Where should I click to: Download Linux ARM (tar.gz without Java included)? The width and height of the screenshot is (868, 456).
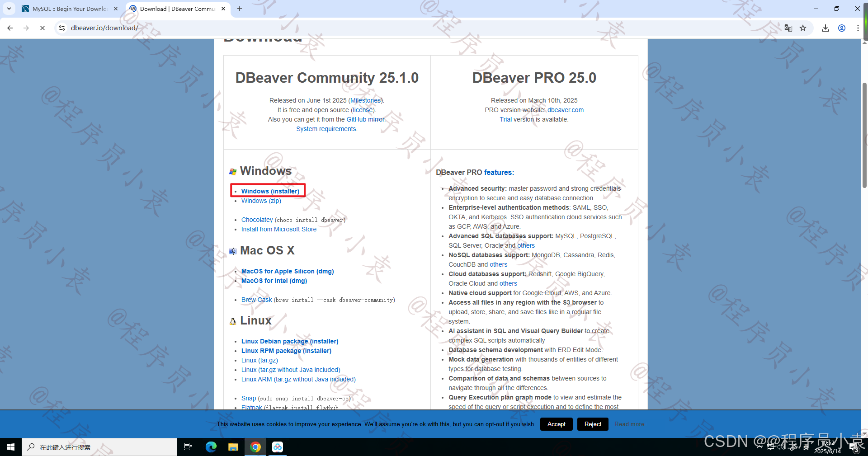pyautogui.click(x=298, y=379)
